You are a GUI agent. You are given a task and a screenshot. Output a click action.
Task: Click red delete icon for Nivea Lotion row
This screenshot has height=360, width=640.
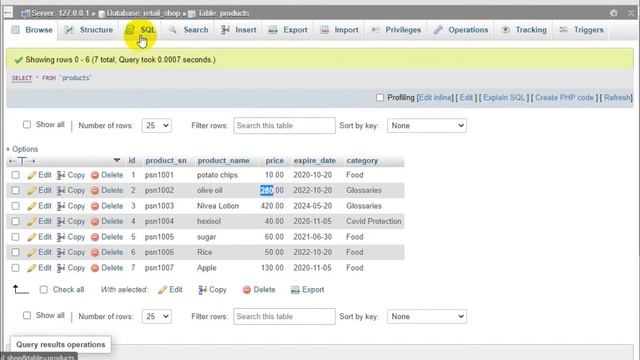95,206
